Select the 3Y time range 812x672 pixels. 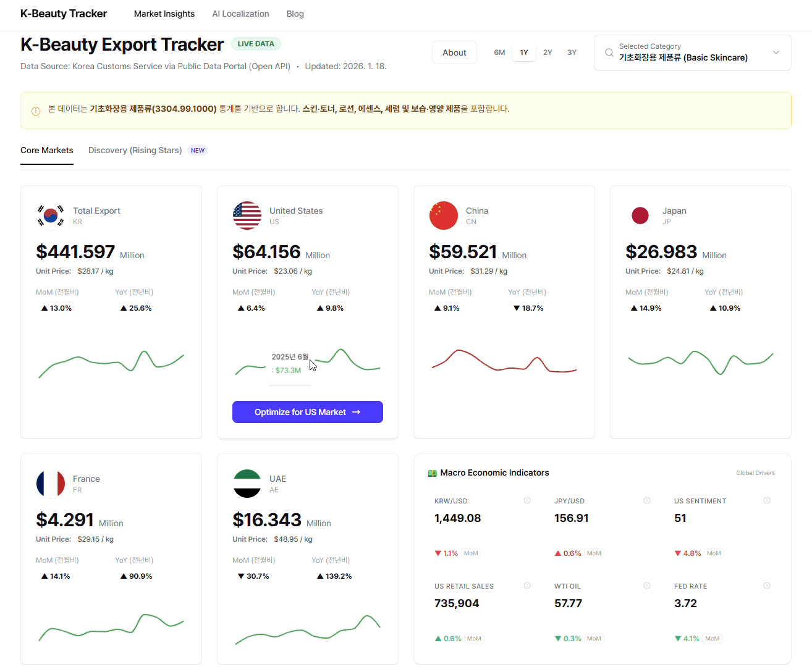coord(572,52)
